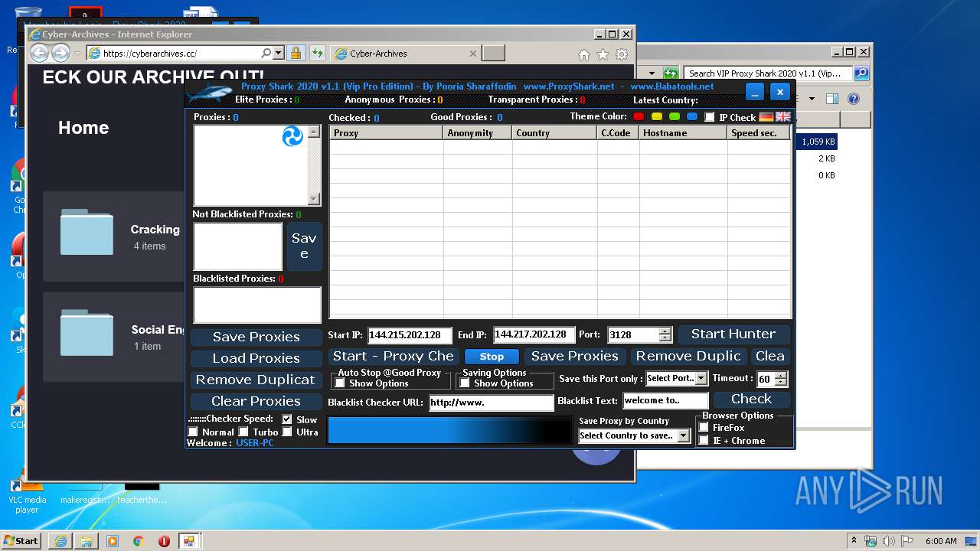Click the blue swirl icon in Proxies list
980x551 pixels.
pos(292,137)
